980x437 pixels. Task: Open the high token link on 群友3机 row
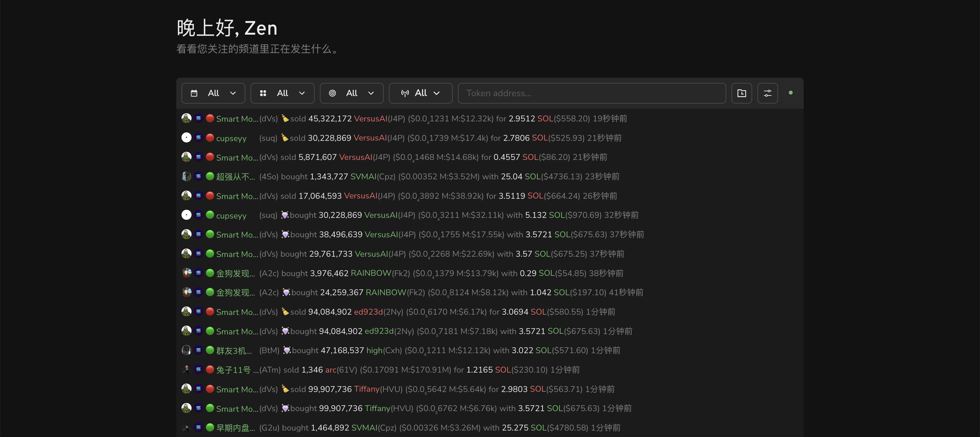374,350
